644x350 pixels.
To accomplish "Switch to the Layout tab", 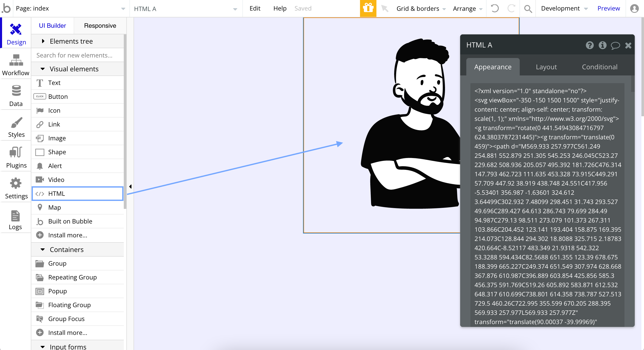I will [x=546, y=67].
